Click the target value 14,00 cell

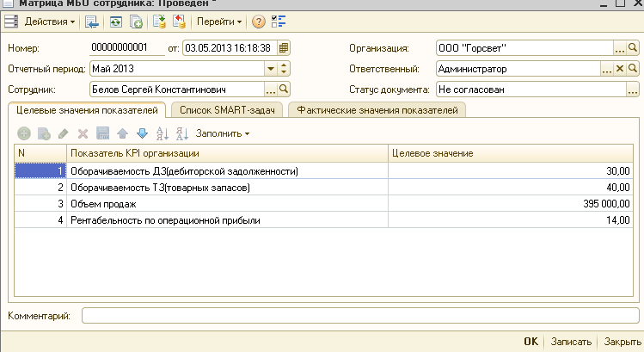point(511,220)
